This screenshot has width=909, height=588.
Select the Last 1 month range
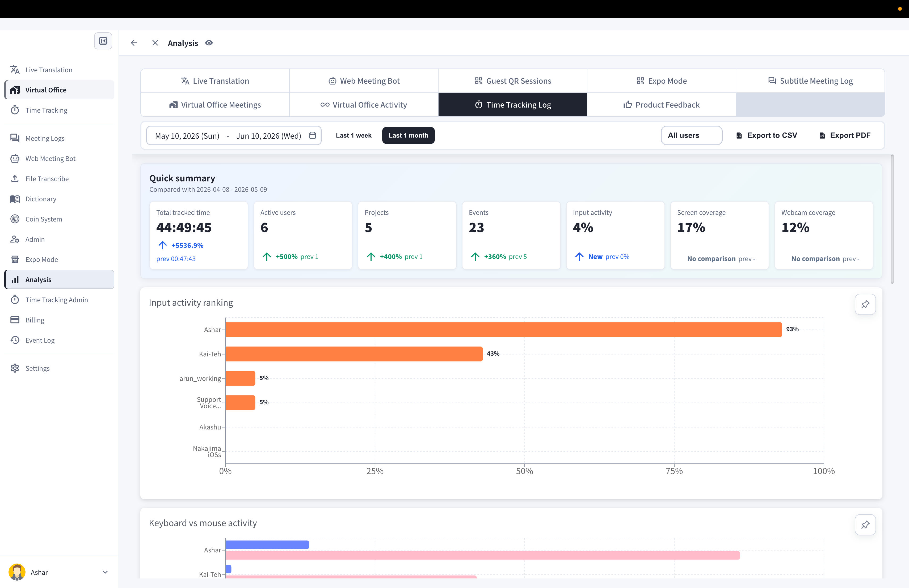[408, 135]
